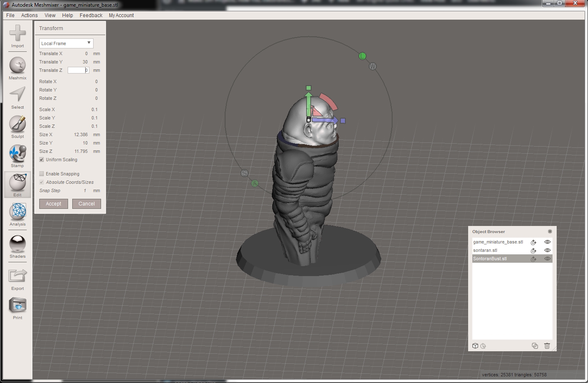Duplicate selected object in Object Browser
The height and width of the screenshot is (383, 588).
tap(535, 346)
